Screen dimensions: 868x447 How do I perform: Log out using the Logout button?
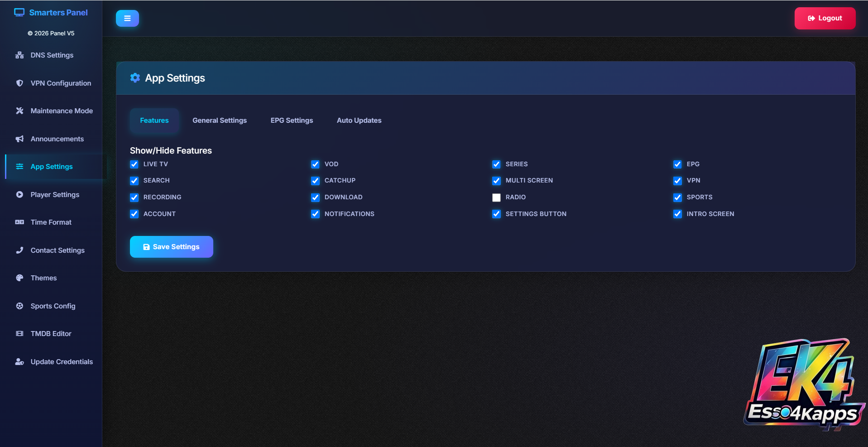click(825, 19)
